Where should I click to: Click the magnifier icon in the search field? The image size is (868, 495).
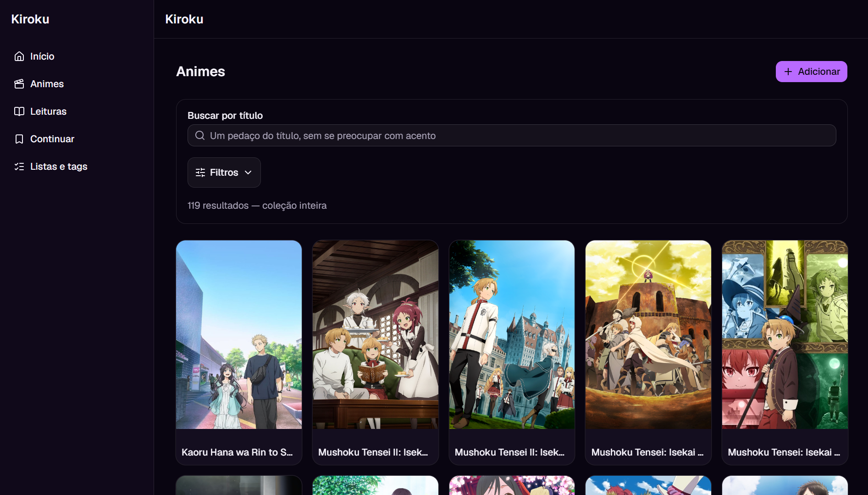point(200,135)
